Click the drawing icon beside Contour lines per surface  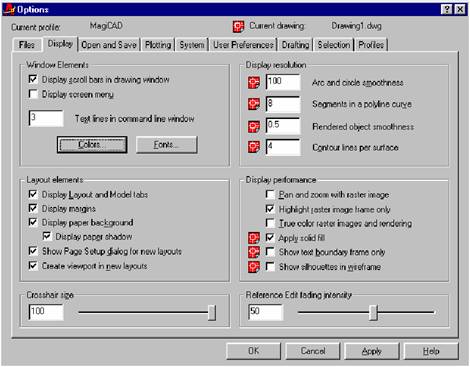tap(254, 147)
